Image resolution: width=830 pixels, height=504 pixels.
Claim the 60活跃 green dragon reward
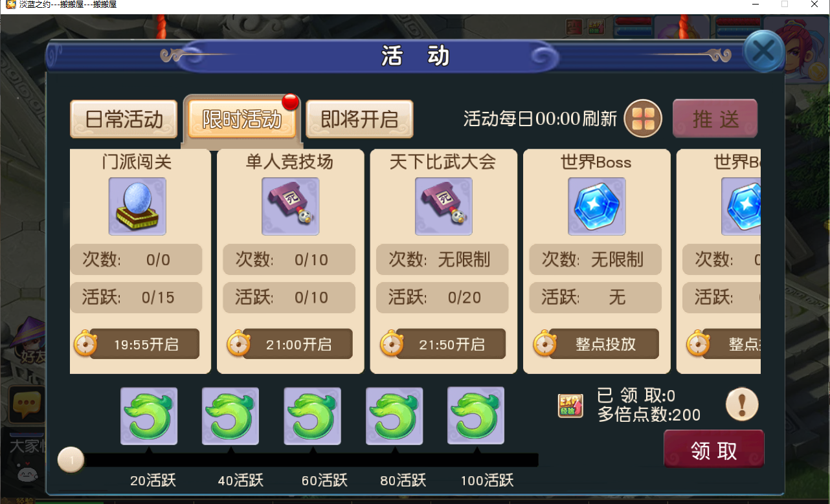[313, 417]
